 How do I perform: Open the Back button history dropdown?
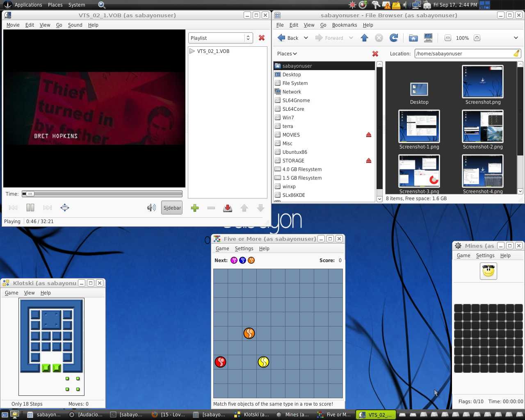(306, 38)
